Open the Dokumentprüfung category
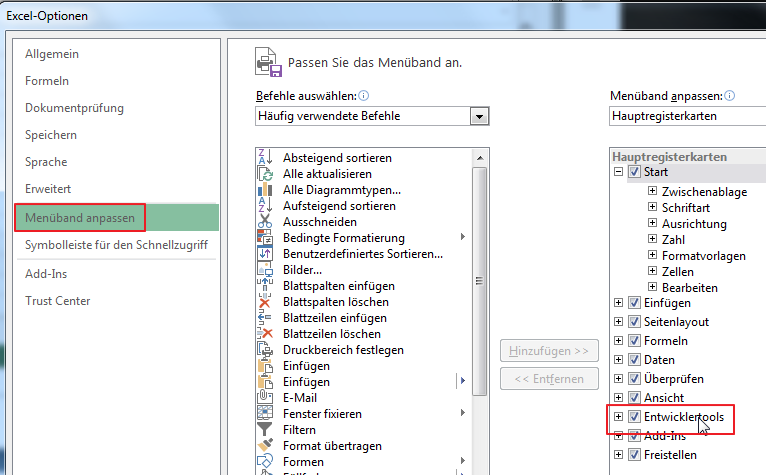 point(74,108)
